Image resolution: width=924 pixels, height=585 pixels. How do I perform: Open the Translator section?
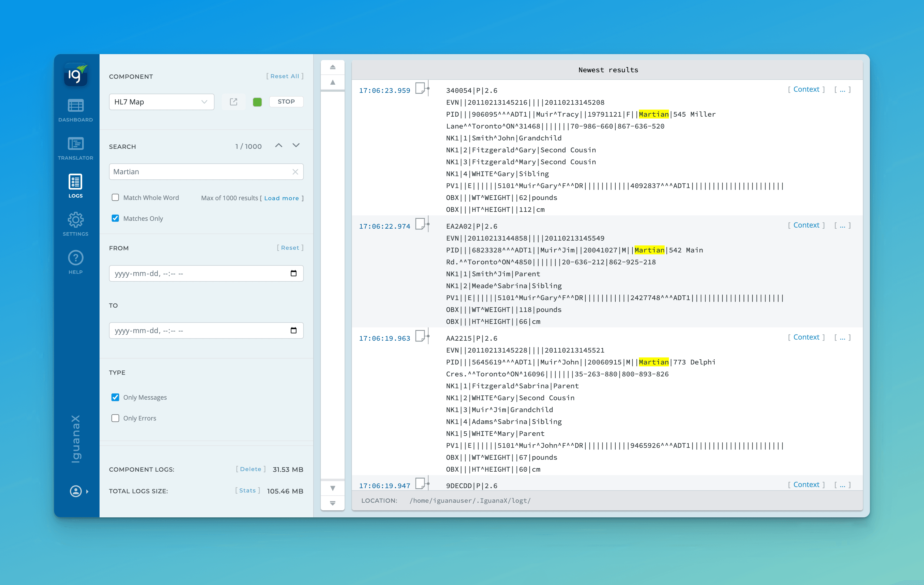coord(75,149)
